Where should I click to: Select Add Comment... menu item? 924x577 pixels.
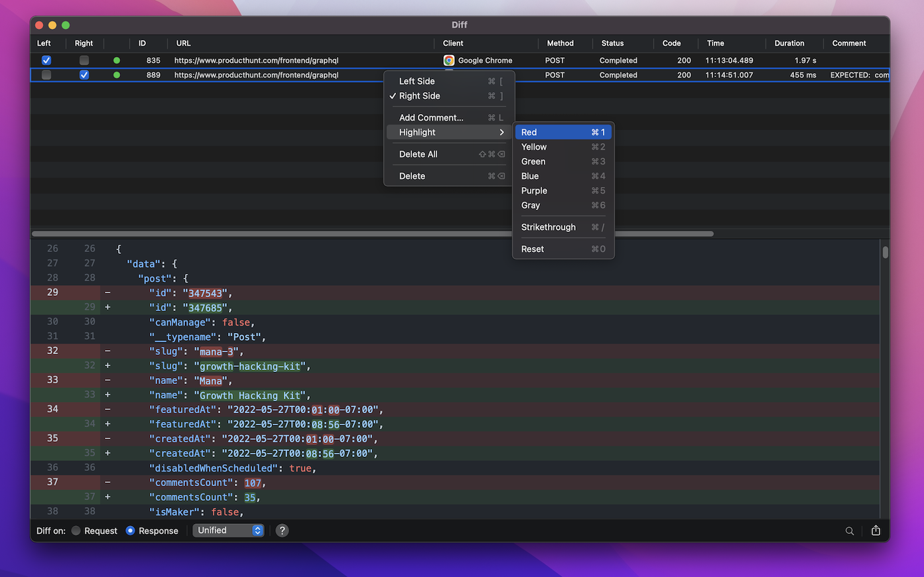tap(448, 117)
